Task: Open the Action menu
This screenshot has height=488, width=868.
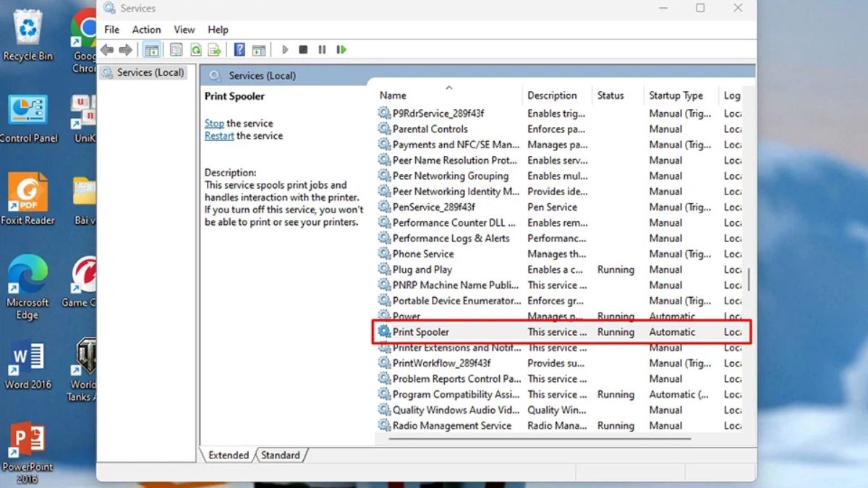Action: point(146,30)
